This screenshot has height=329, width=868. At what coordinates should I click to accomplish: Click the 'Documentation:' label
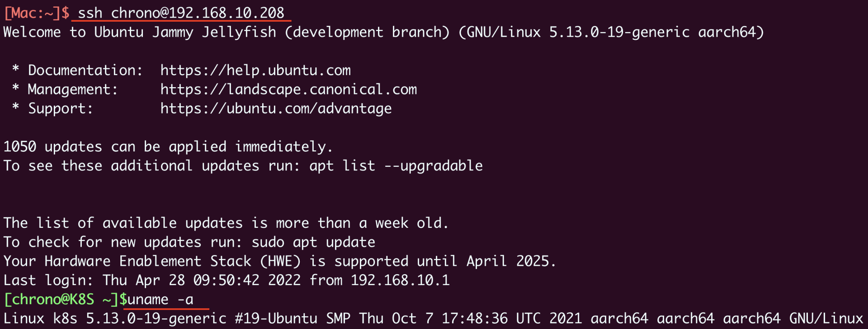(x=85, y=70)
